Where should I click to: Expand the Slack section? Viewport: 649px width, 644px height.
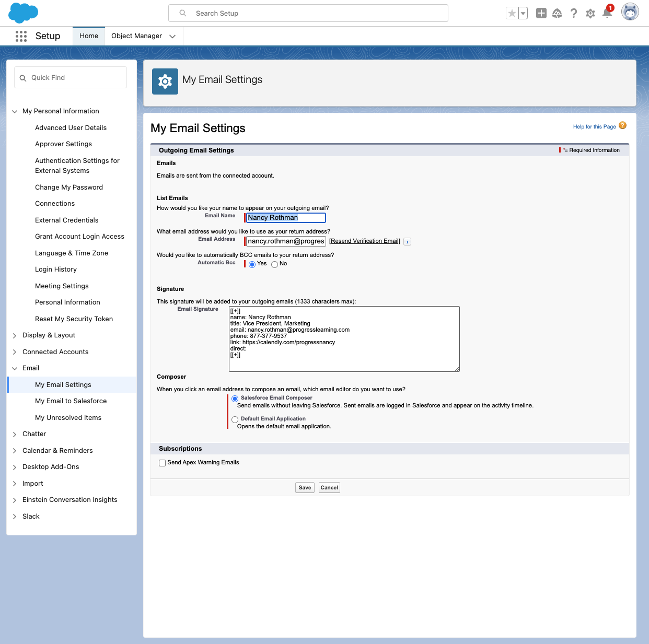15,517
